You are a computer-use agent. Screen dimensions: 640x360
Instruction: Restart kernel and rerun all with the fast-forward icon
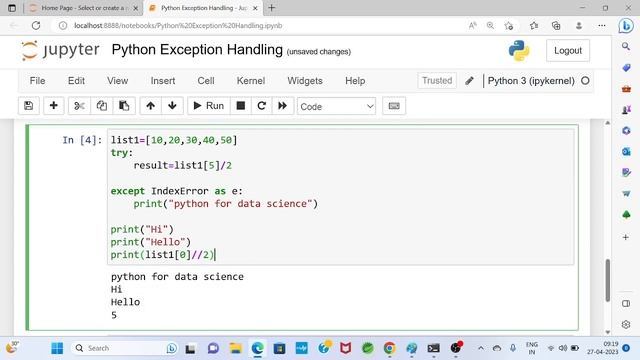click(282, 106)
